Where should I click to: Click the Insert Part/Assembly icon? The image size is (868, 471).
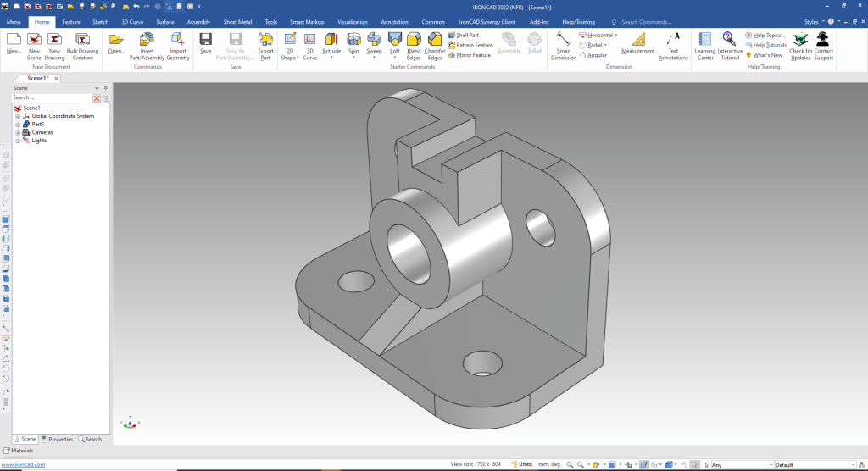tap(147, 40)
